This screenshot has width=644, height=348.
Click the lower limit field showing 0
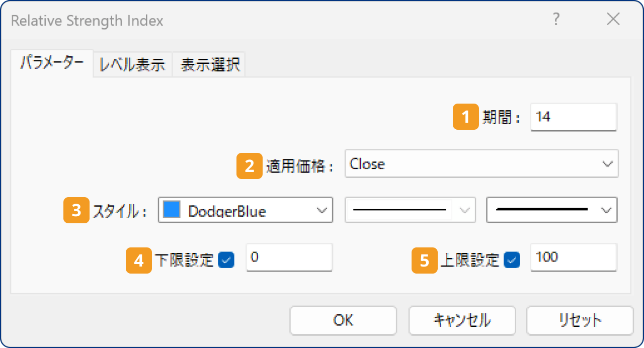click(x=289, y=257)
